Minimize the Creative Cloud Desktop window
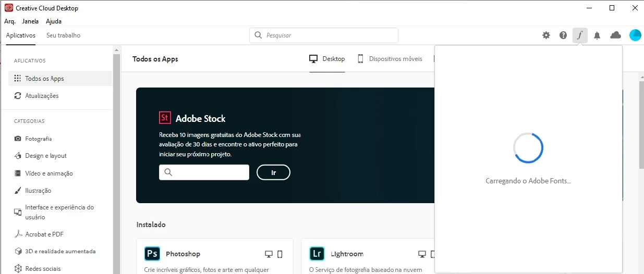Viewport: 644px width, 274px height. [x=589, y=8]
